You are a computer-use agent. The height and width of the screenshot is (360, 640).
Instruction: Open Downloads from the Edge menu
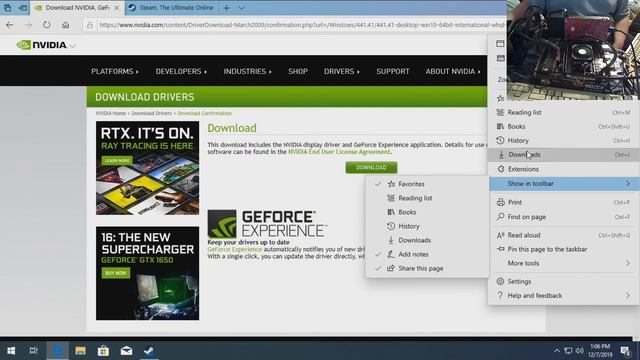tap(564, 155)
